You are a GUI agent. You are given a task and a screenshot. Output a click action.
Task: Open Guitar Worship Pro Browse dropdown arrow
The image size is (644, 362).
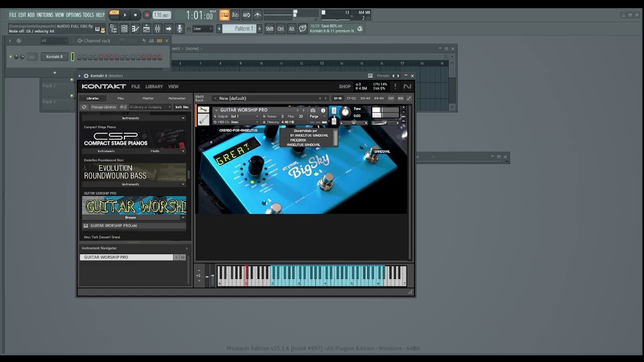pyautogui.click(x=183, y=217)
